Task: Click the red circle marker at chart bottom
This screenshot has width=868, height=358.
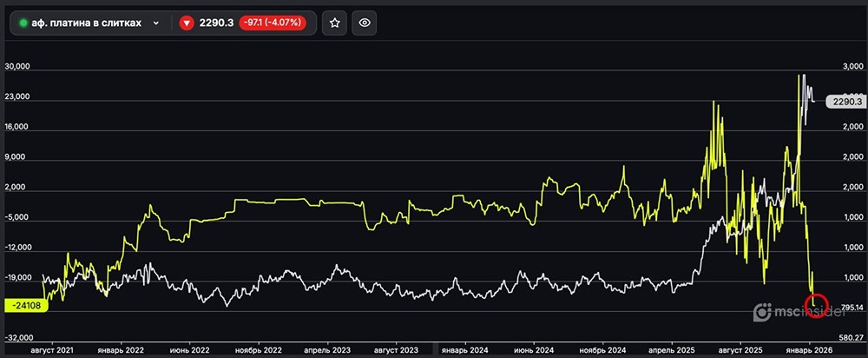Action: pos(817,305)
